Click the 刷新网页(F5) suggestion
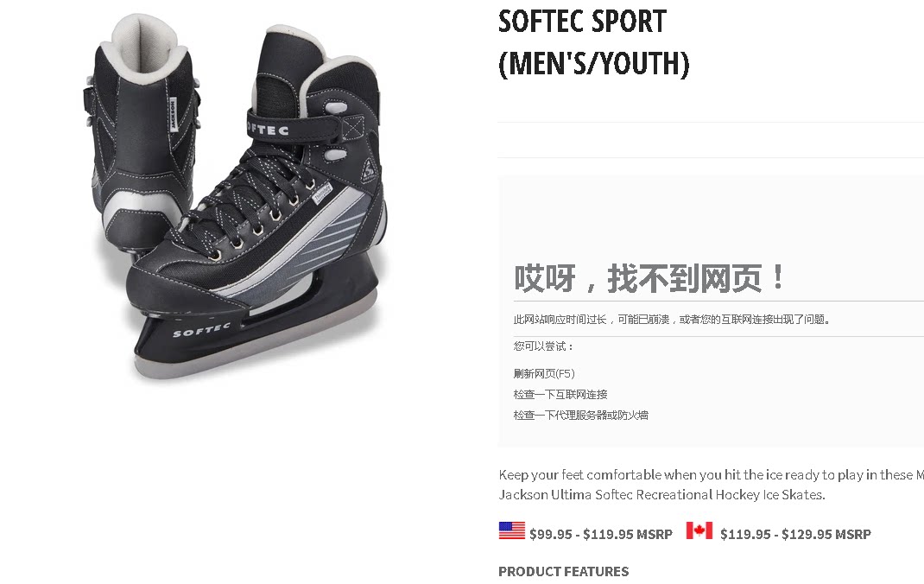 click(x=543, y=373)
